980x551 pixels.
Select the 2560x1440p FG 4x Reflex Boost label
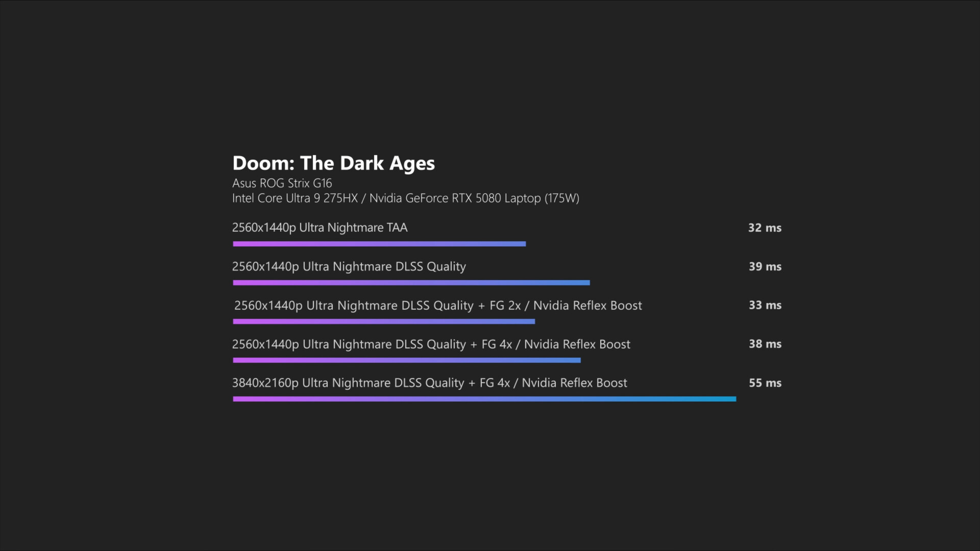(x=431, y=344)
